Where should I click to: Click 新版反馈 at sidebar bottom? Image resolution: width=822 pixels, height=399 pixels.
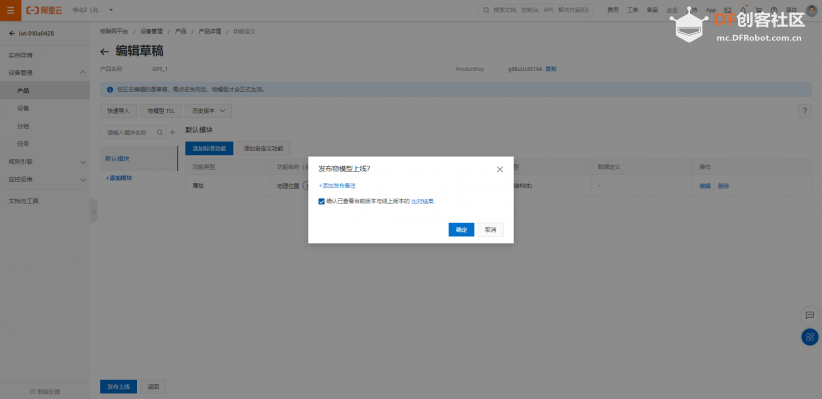coord(45,391)
